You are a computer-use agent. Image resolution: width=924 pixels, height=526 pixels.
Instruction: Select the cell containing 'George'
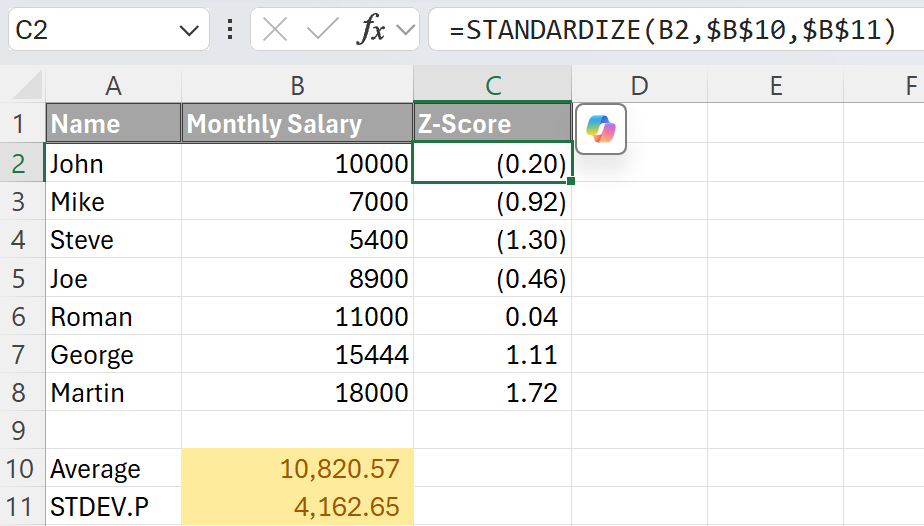113,355
